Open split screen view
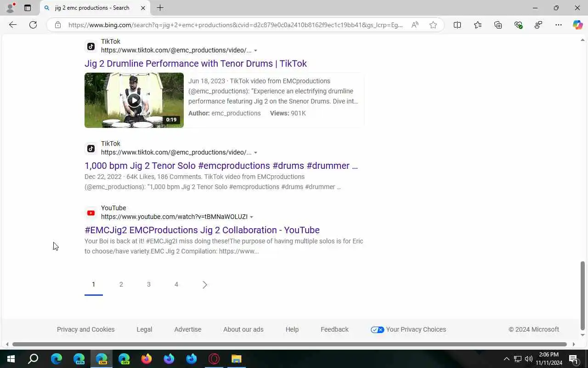Screen dimensions: 588x368 coord(457,25)
